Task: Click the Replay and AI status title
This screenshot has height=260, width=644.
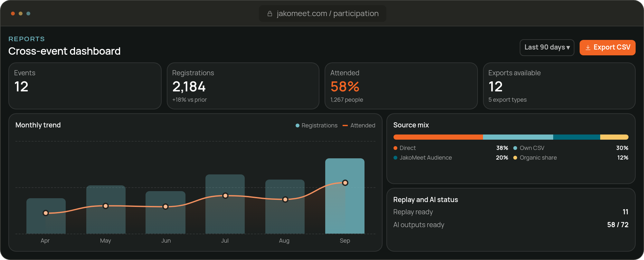Action: 426,200
